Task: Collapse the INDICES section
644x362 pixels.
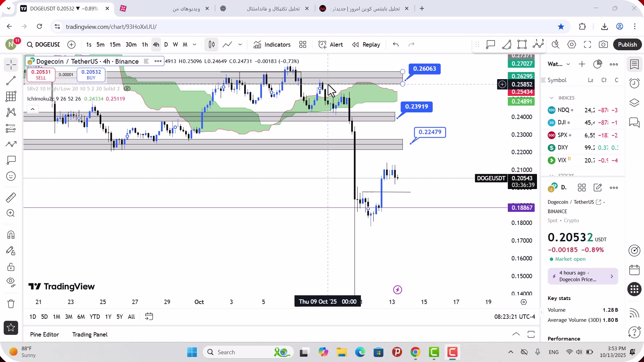Action: click(551, 98)
